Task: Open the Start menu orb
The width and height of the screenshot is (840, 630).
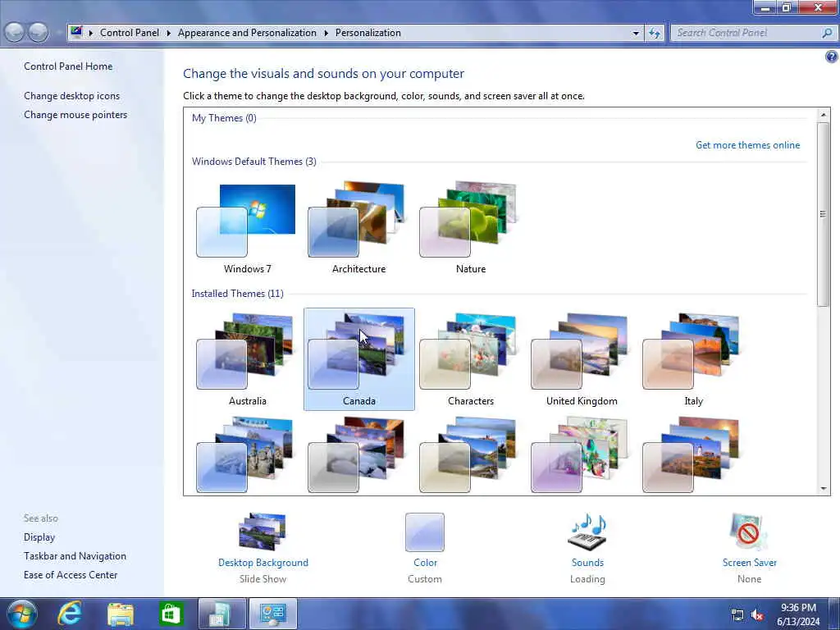Action: coord(22,614)
